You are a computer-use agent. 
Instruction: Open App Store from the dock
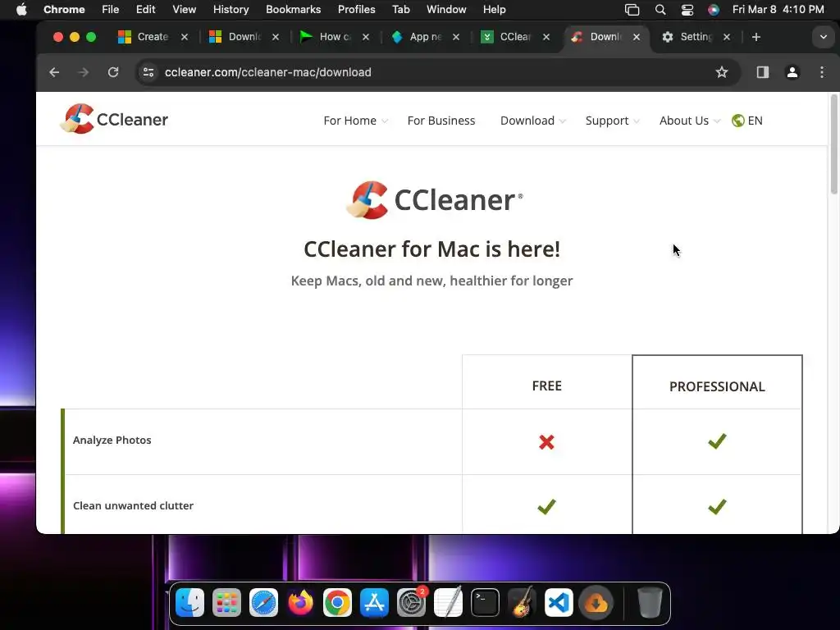[374, 603]
